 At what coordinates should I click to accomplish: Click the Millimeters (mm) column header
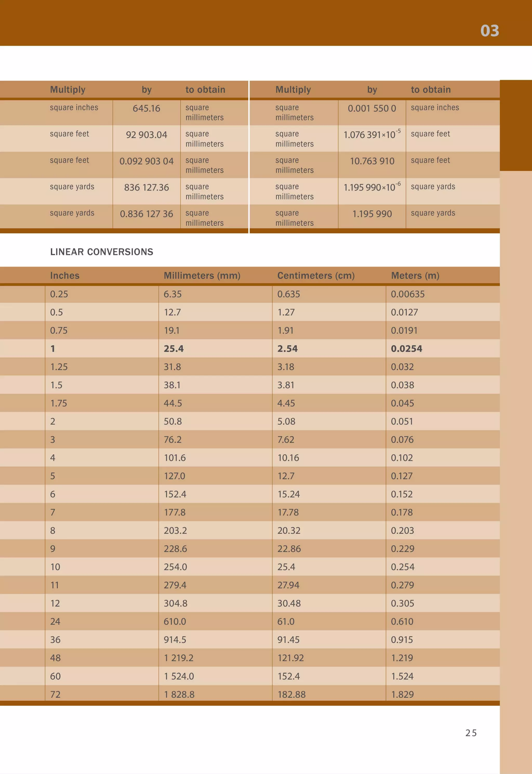pos(202,276)
